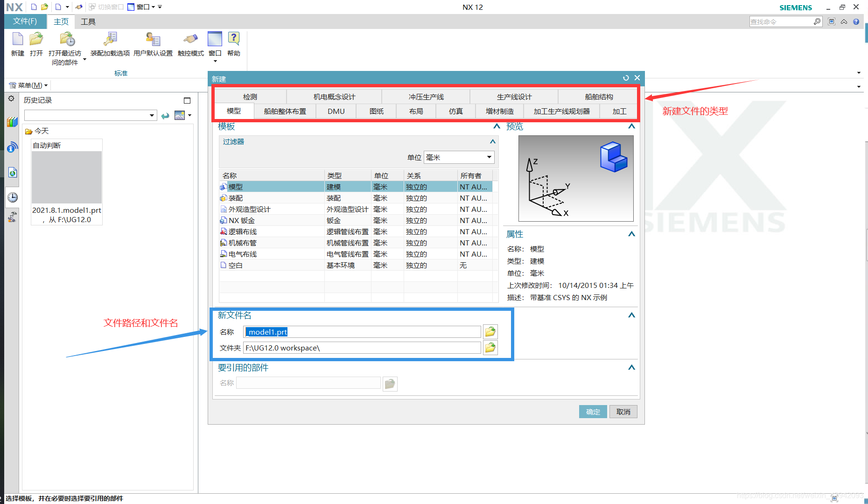Click the reset icon in New dialog title
This screenshot has width=868, height=504.
(626, 78)
